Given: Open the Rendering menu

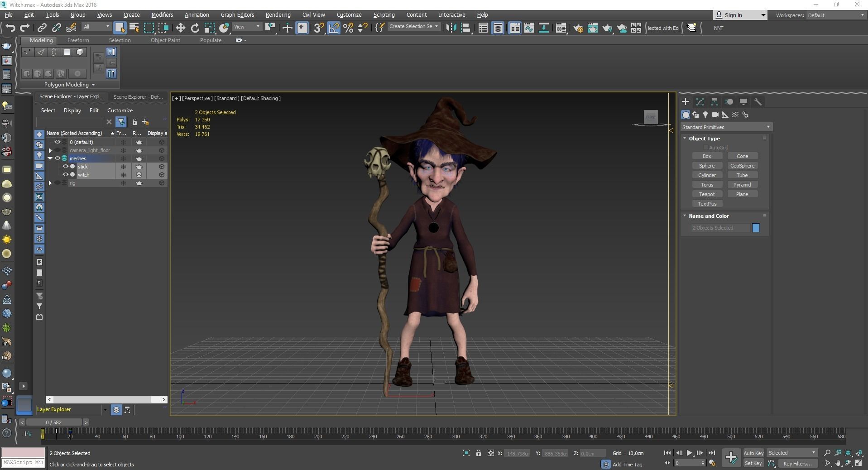Looking at the screenshot, I should click(278, 15).
